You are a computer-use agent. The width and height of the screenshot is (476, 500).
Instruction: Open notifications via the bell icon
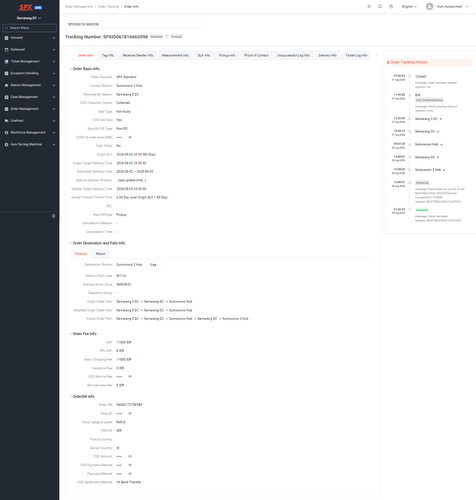(x=380, y=6)
